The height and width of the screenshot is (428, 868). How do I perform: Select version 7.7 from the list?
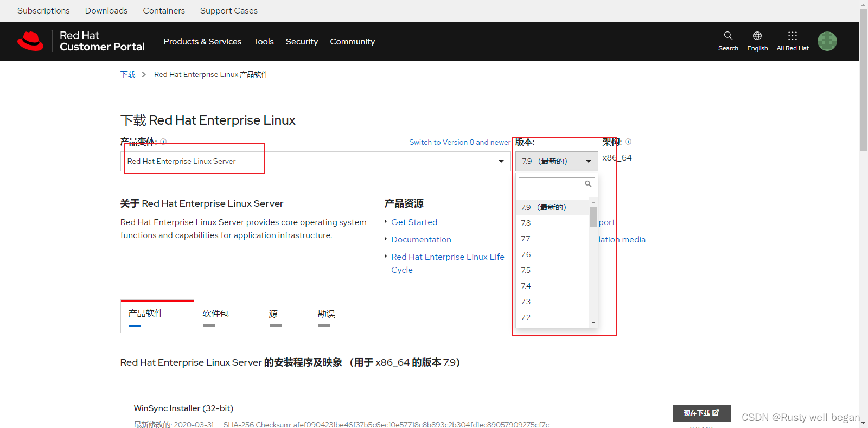point(552,239)
